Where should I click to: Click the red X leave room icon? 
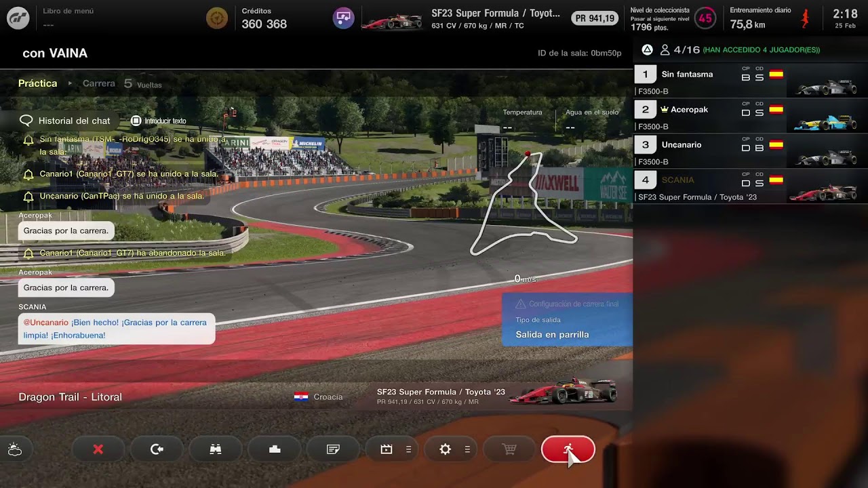98,449
